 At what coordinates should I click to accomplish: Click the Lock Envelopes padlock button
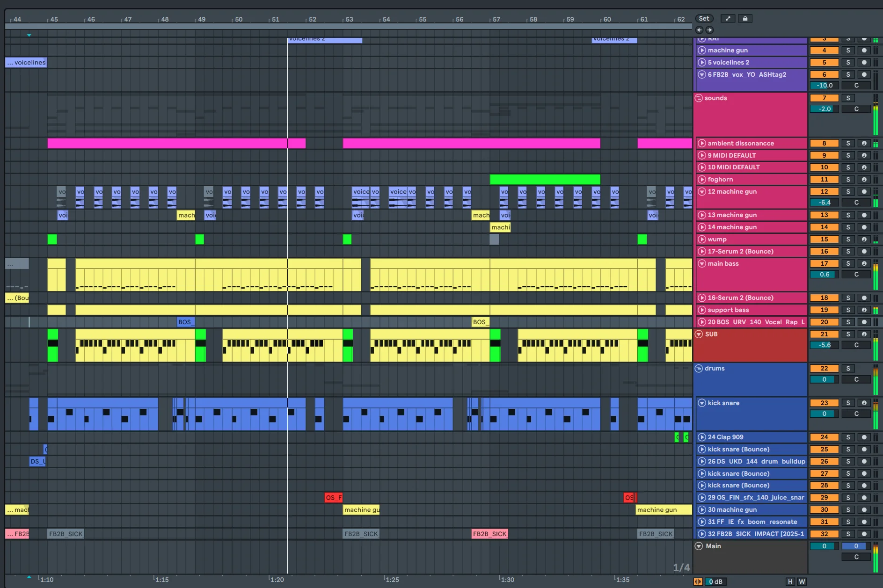click(745, 19)
